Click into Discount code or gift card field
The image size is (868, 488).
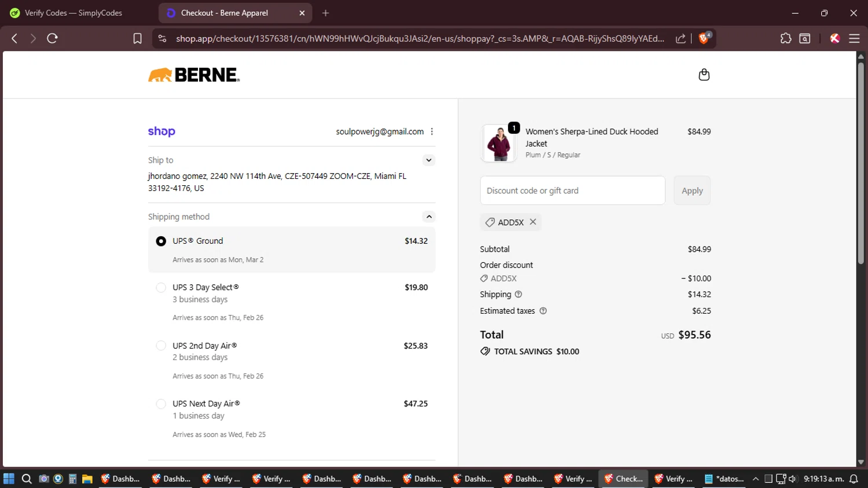pos(572,190)
